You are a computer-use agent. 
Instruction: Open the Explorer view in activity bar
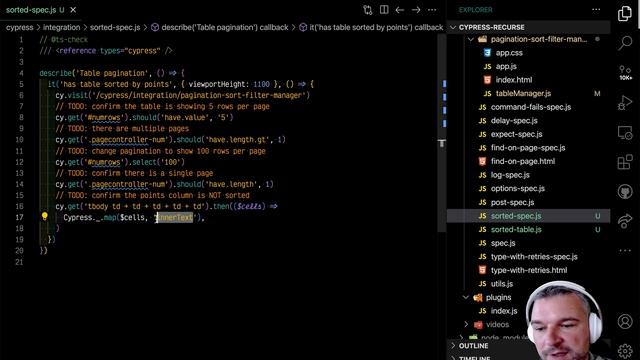625,13
